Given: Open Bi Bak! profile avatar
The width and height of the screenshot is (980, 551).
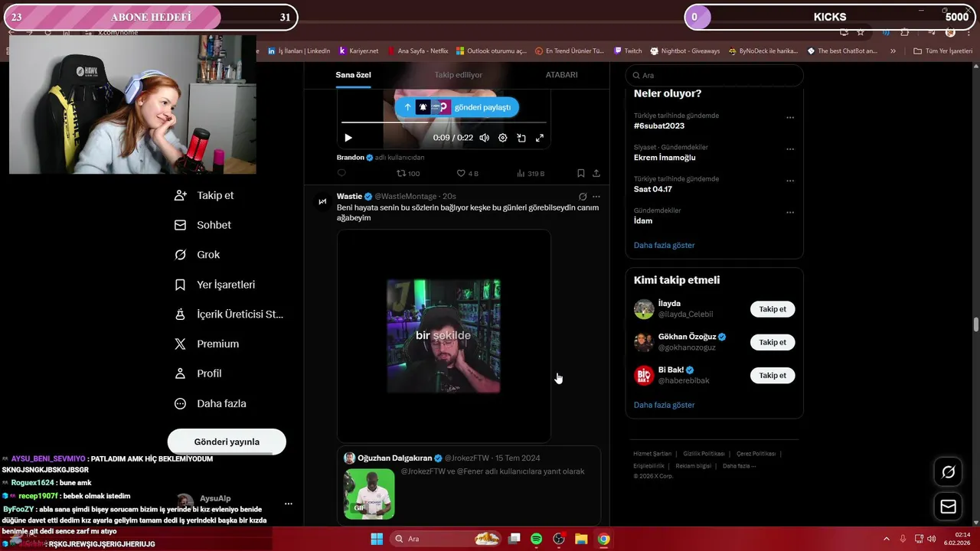Looking at the screenshot, I should [x=644, y=375].
